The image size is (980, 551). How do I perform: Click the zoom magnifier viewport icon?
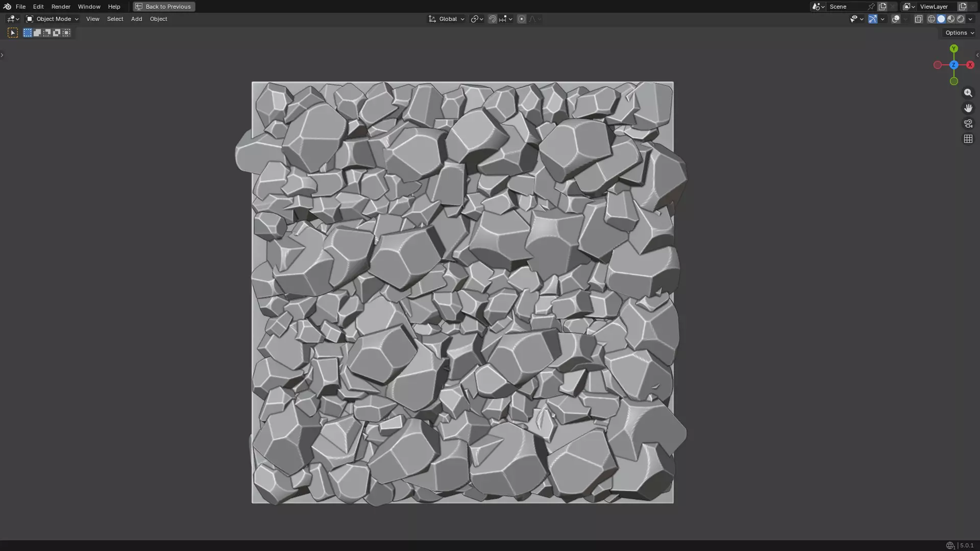tap(968, 93)
